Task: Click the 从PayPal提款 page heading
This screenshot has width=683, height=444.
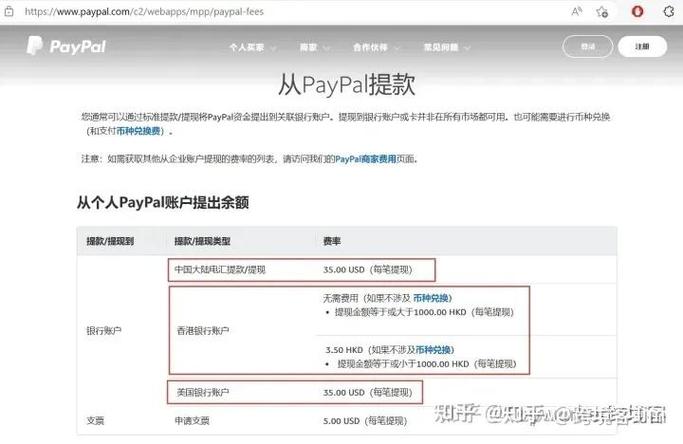Action: (x=346, y=84)
